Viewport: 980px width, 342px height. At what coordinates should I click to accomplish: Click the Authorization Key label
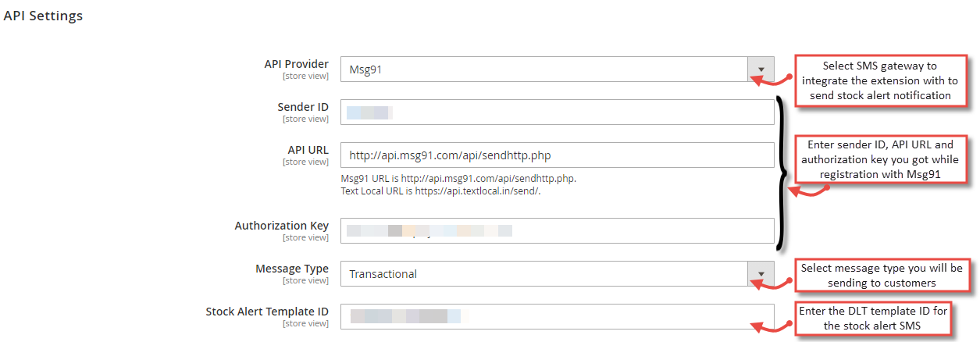[x=282, y=226]
